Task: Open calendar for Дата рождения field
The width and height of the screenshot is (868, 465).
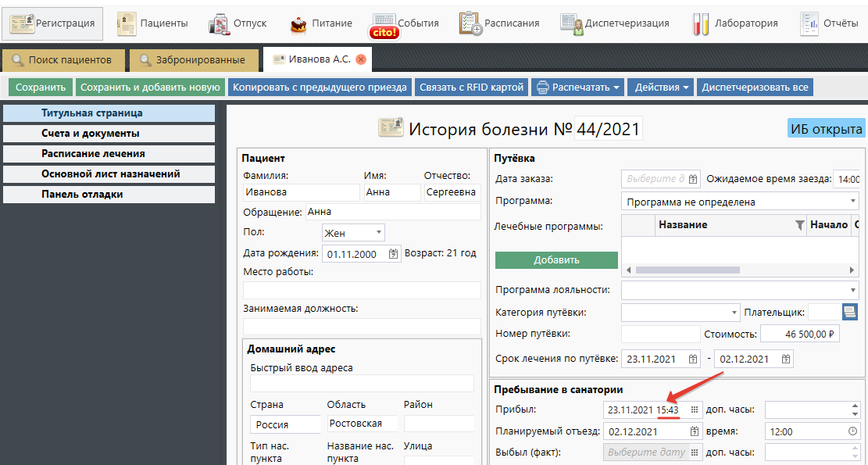Action: 393,254
